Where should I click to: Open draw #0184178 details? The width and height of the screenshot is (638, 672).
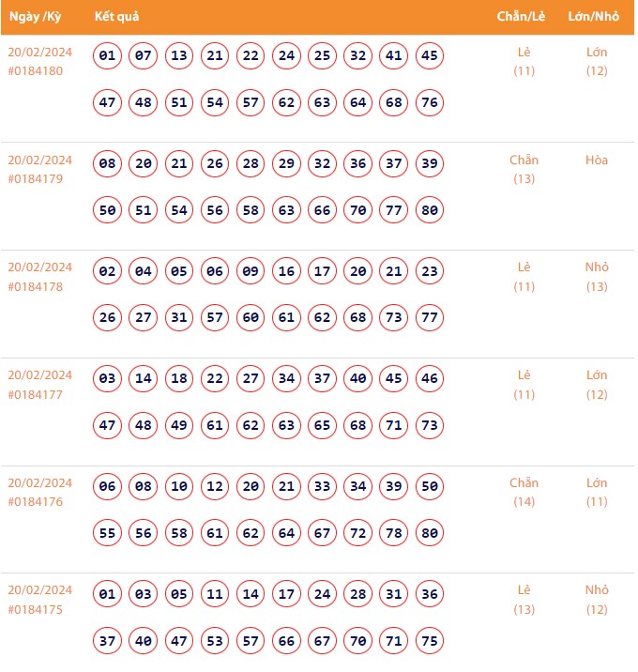coord(36,287)
